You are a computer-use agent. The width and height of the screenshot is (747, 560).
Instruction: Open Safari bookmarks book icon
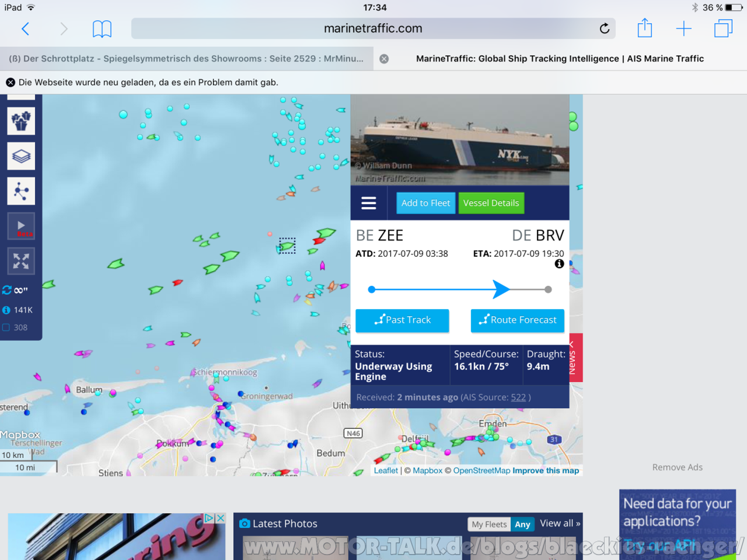tap(102, 29)
